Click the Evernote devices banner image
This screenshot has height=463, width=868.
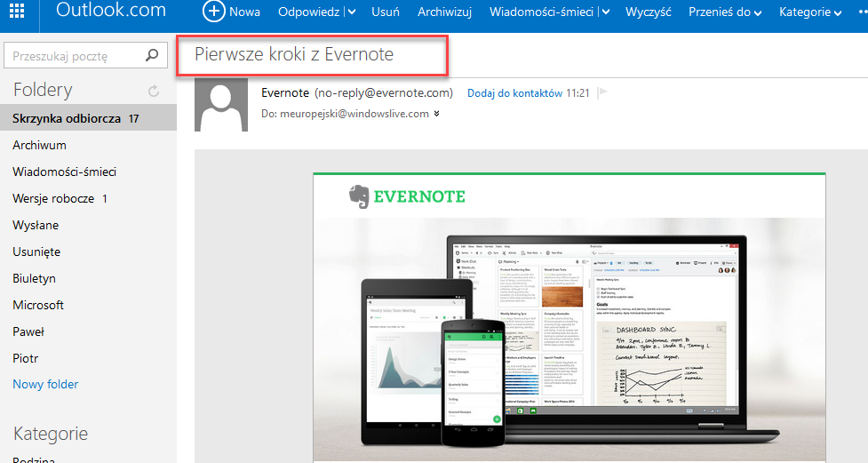click(x=569, y=339)
